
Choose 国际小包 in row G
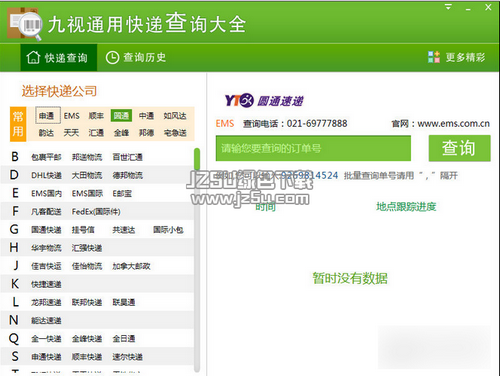point(168,230)
